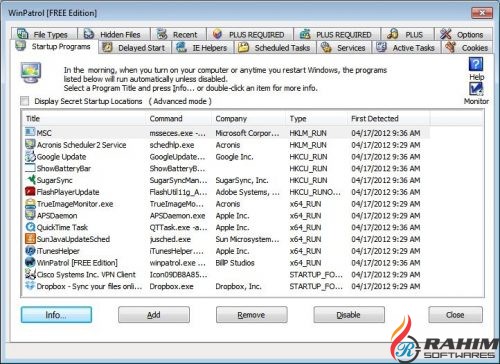This screenshot has width=500, height=364.
Task: Sort by the Company column header
Action: tap(248, 118)
